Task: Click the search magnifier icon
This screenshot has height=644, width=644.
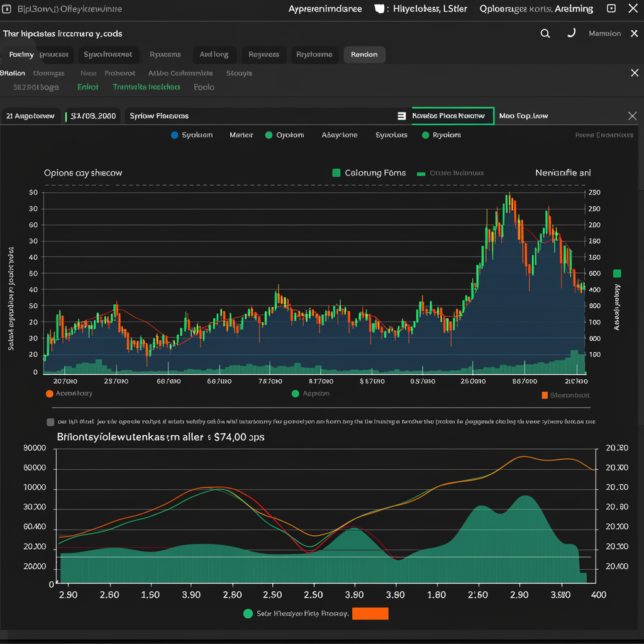Action: coord(545,33)
